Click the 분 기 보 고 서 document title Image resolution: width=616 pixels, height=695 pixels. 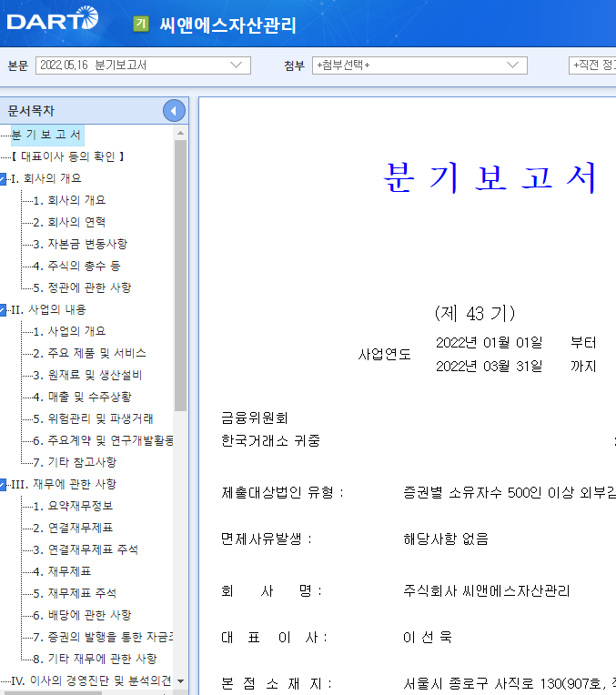click(490, 177)
